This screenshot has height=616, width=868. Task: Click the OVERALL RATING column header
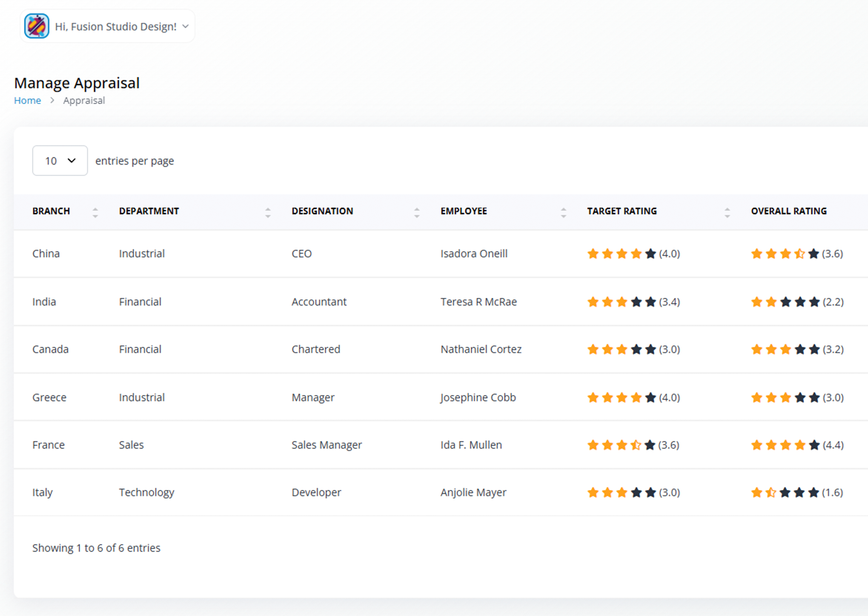789,211
